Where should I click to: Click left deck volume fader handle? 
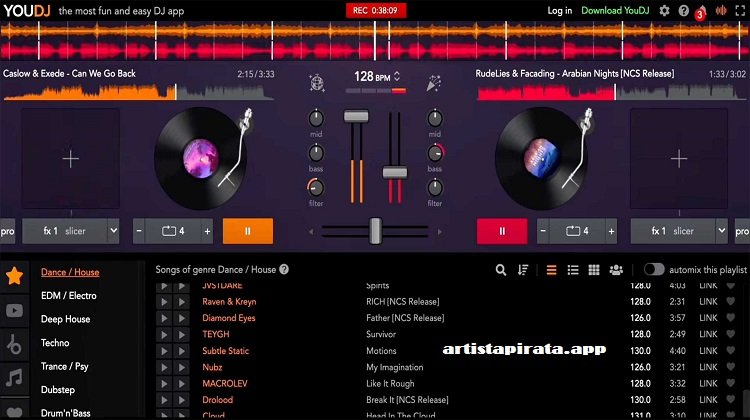coord(356,116)
